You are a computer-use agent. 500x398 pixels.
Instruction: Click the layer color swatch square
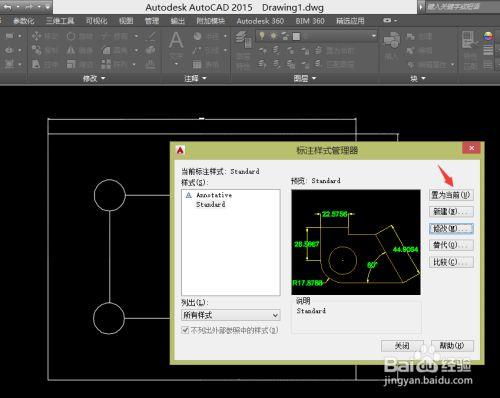(296, 36)
